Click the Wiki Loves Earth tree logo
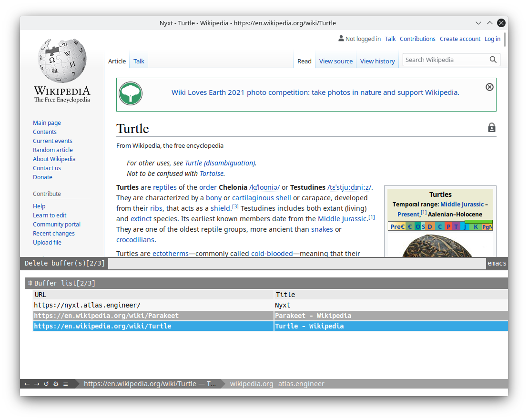The width and height of the screenshot is (528, 420). click(x=131, y=93)
